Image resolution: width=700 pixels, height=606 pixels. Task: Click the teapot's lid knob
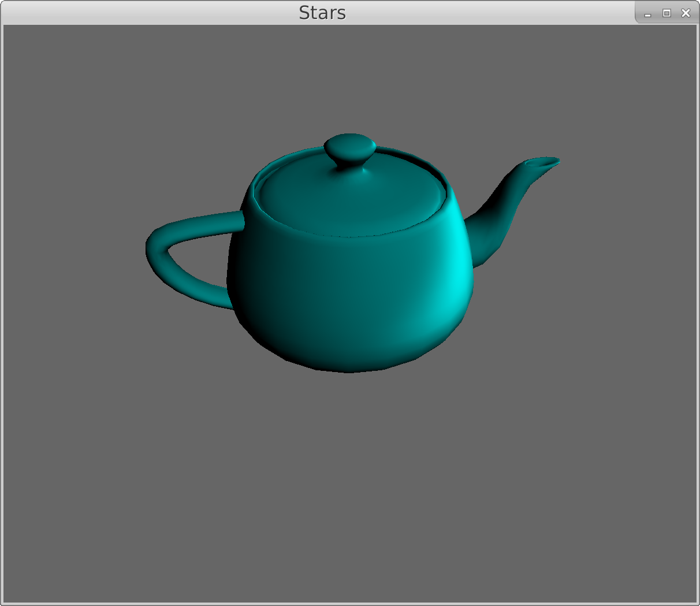(x=349, y=148)
